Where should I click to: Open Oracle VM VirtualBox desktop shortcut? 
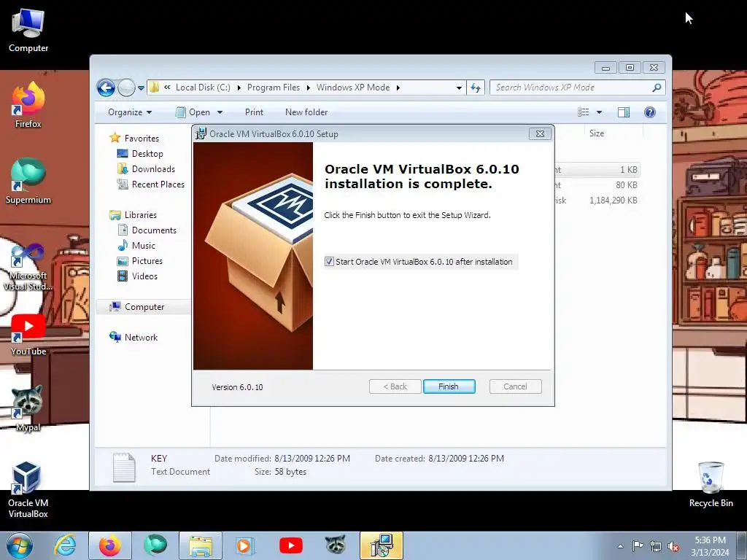pyautogui.click(x=28, y=490)
